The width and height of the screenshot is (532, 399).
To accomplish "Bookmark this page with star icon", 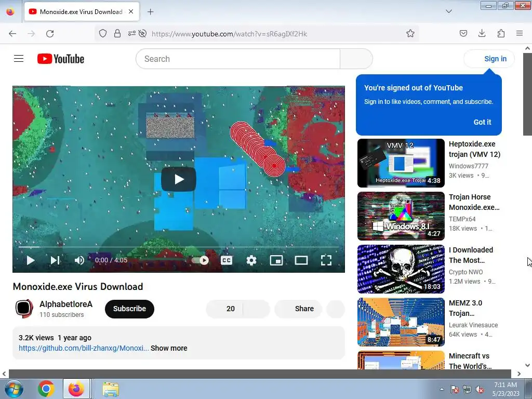I will pos(410,33).
